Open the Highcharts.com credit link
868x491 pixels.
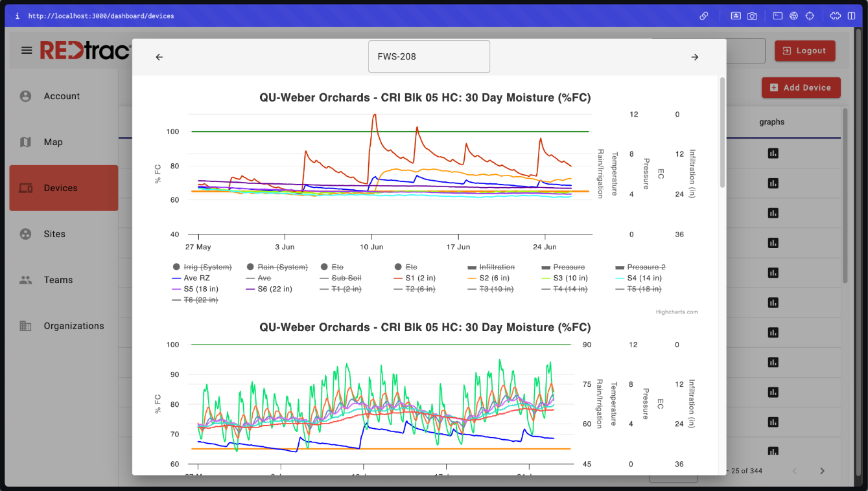point(677,312)
